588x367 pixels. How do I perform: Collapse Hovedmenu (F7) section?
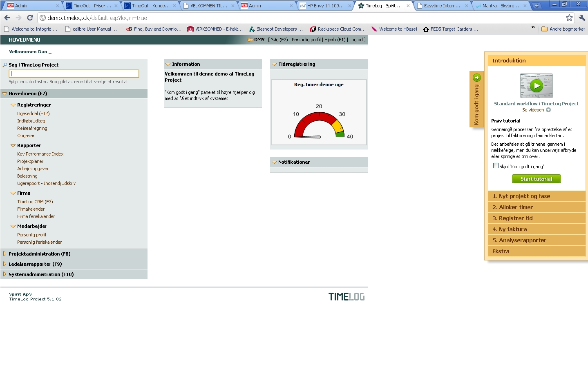(x=4, y=93)
